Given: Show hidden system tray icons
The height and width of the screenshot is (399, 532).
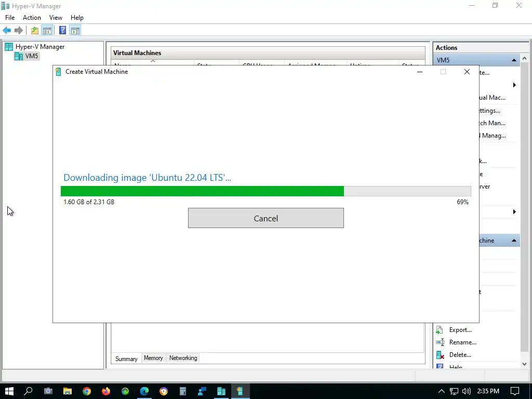Looking at the screenshot, I should [441, 391].
